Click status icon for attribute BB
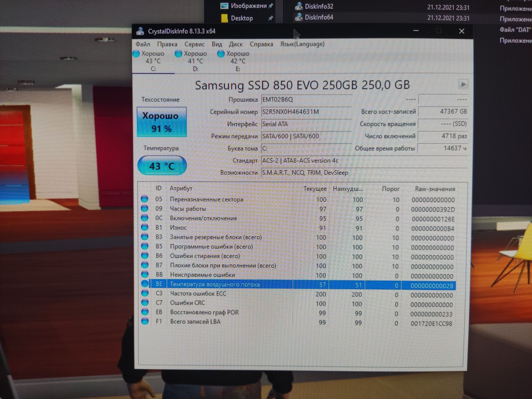 145,275
